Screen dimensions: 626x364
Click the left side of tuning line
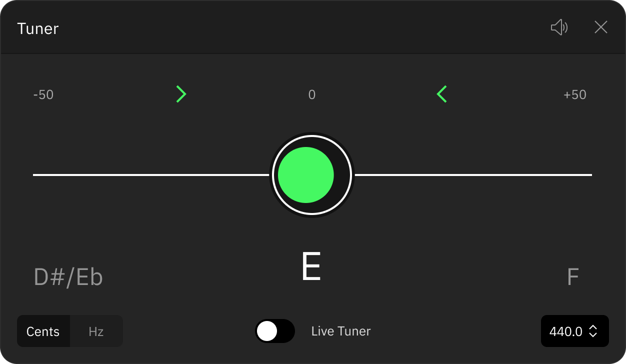click(151, 175)
